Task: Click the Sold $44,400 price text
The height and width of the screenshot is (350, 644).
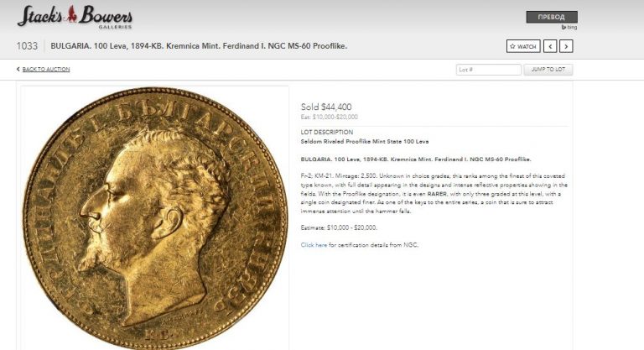Action: [x=326, y=107]
